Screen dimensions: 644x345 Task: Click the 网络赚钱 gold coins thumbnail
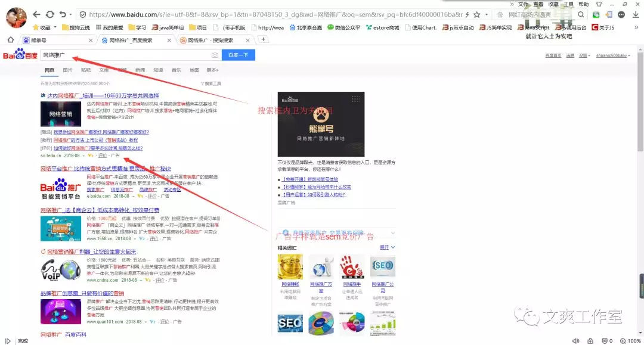coord(290,267)
